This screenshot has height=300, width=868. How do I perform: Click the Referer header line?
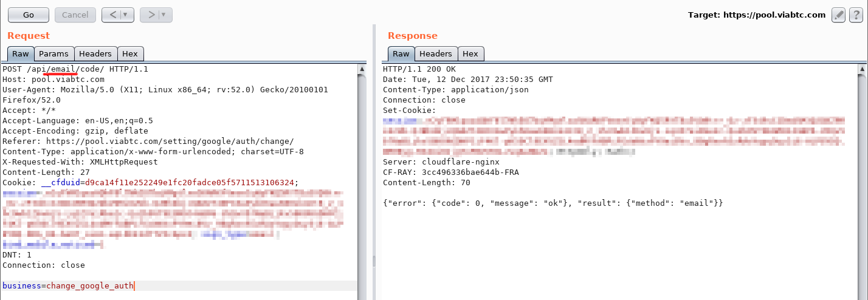pyautogui.click(x=148, y=141)
